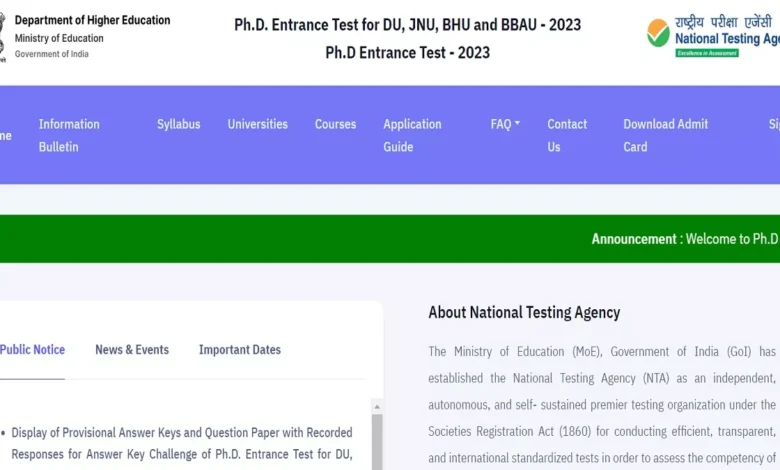Open the Information Bulletin menu item
The width and height of the screenshot is (780, 470).
(x=69, y=135)
